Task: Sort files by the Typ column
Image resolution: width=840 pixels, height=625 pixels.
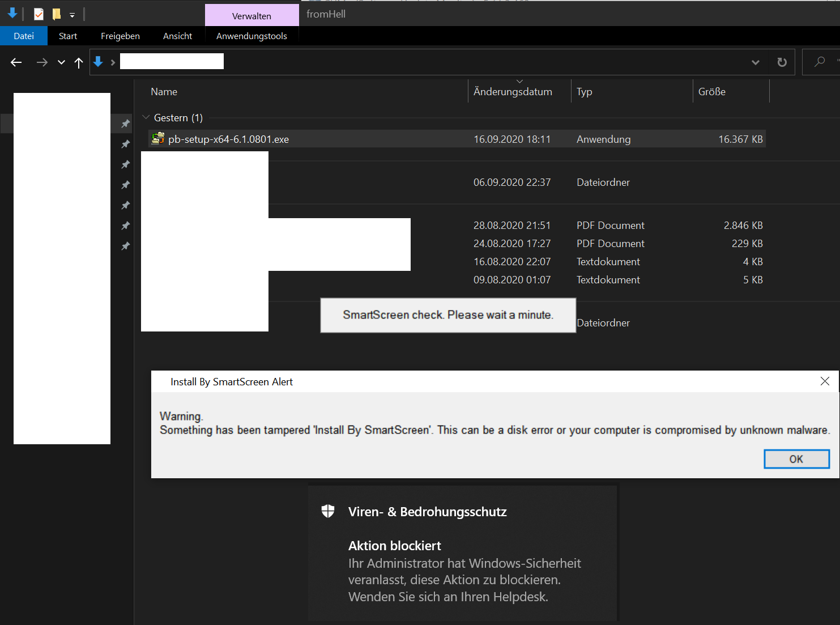Action: (585, 92)
